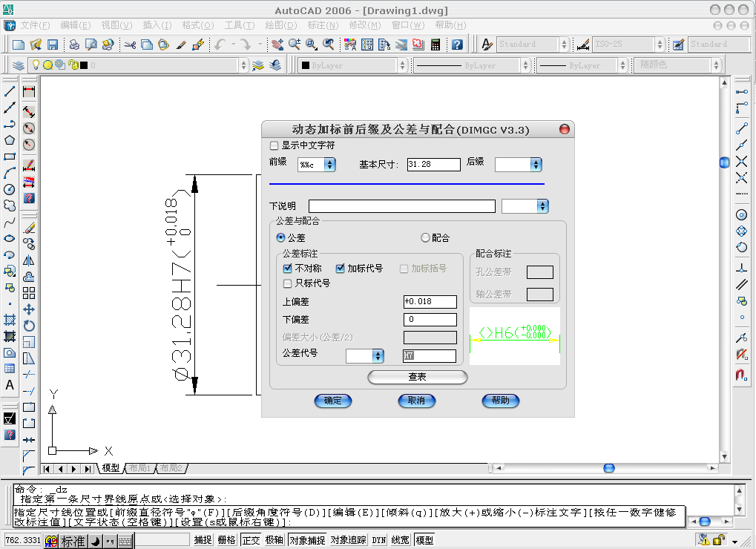Screen dimensions: 756x549
Task: Open the 编辑(E) menu
Action: (75, 25)
